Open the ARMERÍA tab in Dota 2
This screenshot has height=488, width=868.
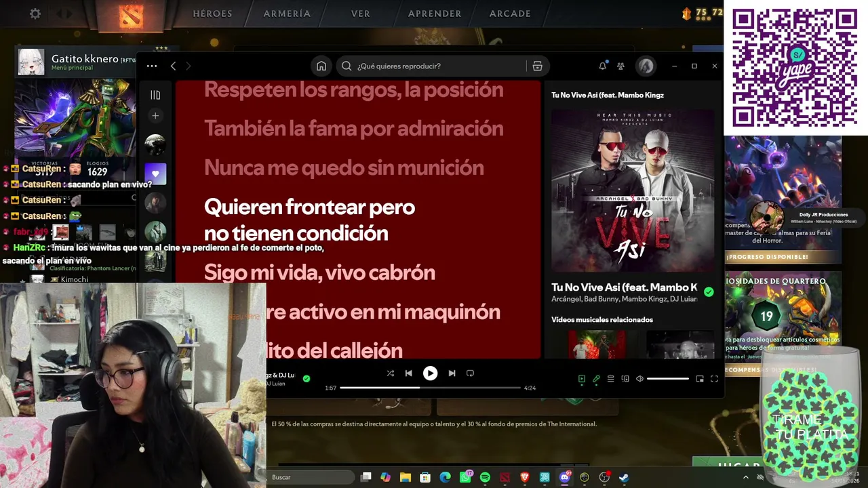coord(287,14)
